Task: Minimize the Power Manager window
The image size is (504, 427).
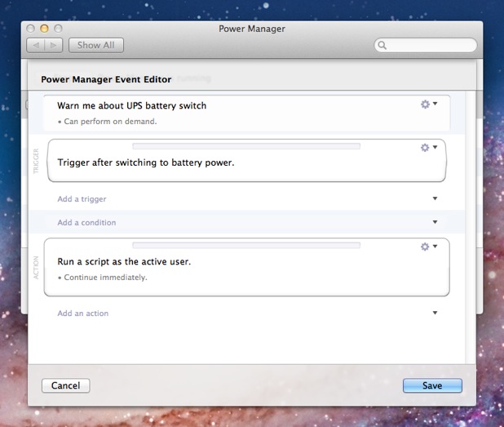Action: tap(44, 29)
